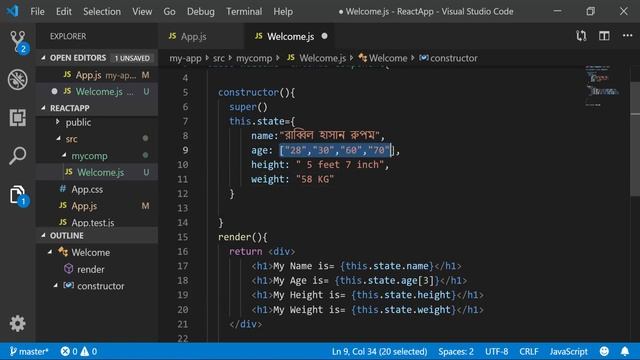Open the Debug menu
The width and height of the screenshot is (640, 360).
[x=201, y=11]
